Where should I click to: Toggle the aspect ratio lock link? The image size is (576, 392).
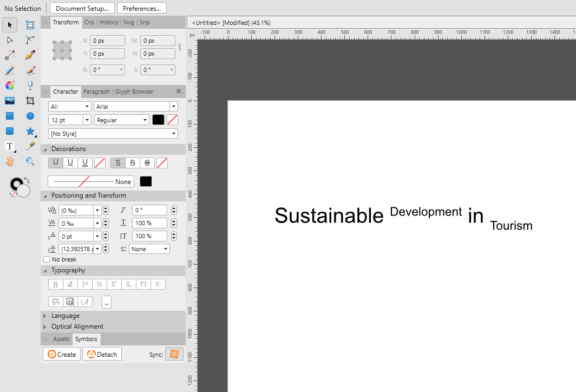(180, 47)
